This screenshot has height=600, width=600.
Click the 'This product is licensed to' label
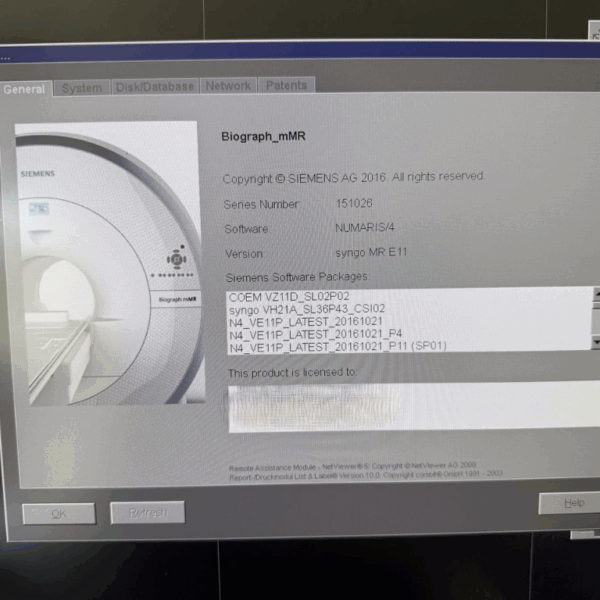(292, 372)
